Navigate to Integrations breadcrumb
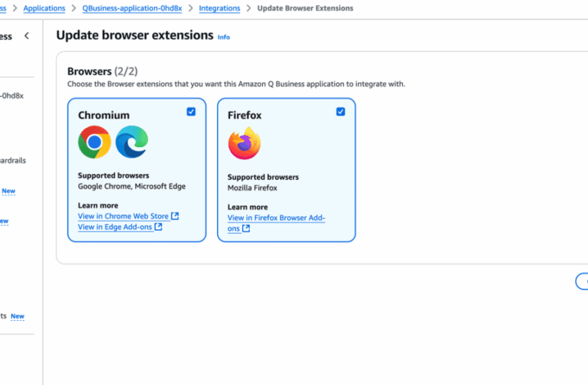Viewport: 588px width, 385px height. (220, 8)
